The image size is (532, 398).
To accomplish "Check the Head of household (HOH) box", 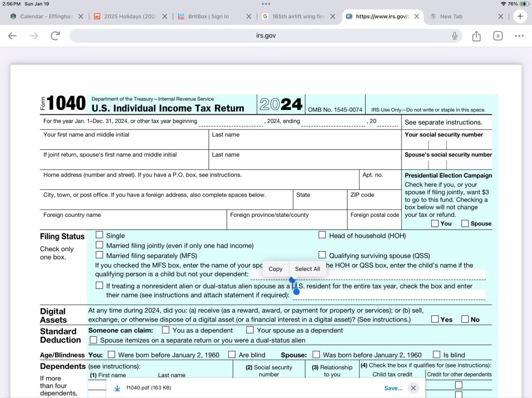I will [322, 235].
